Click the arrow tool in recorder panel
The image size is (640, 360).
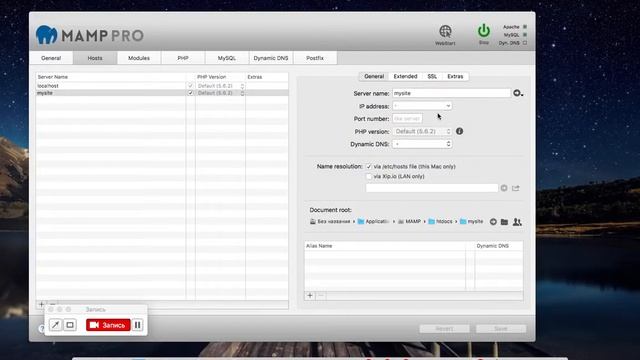pyautogui.click(x=55, y=325)
